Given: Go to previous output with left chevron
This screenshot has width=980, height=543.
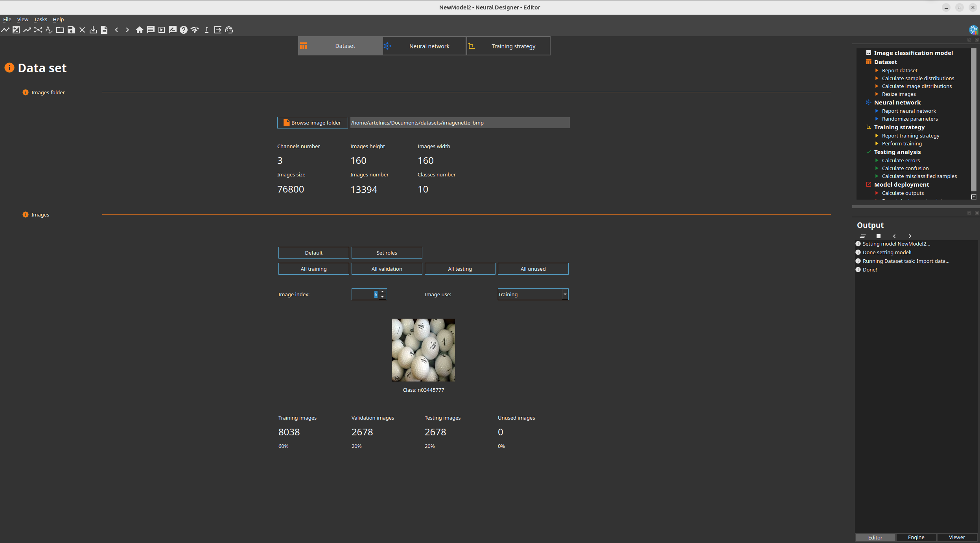Looking at the screenshot, I should click(x=894, y=236).
